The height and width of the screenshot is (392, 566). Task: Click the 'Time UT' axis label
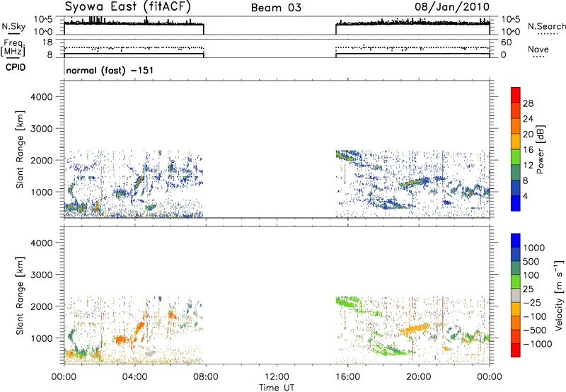tap(277, 388)
